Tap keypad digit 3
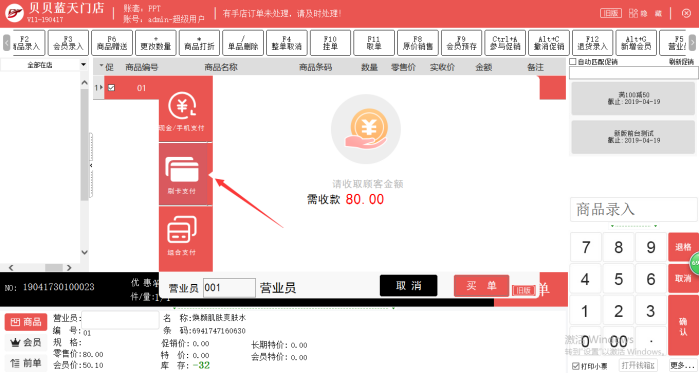This screenshot has width=700, height=373. (x=651, y=311)
